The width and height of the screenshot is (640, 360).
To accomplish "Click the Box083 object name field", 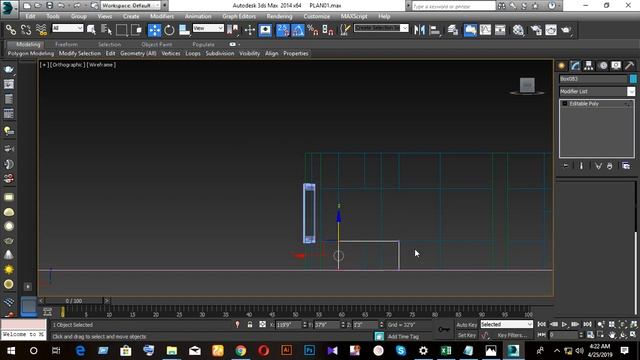I will tap(593, 79).
